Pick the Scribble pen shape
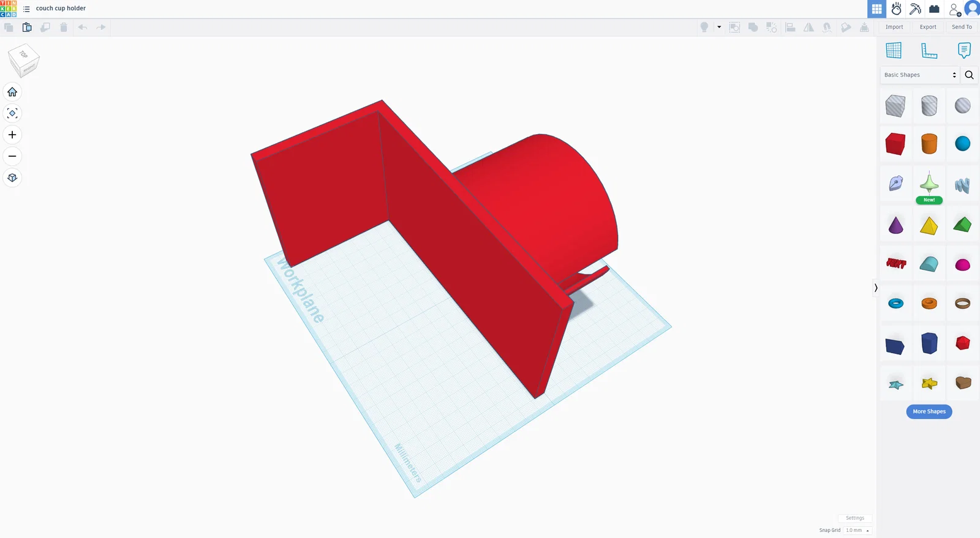This screenshot has width=980, height=538. (x=895, y=183)
